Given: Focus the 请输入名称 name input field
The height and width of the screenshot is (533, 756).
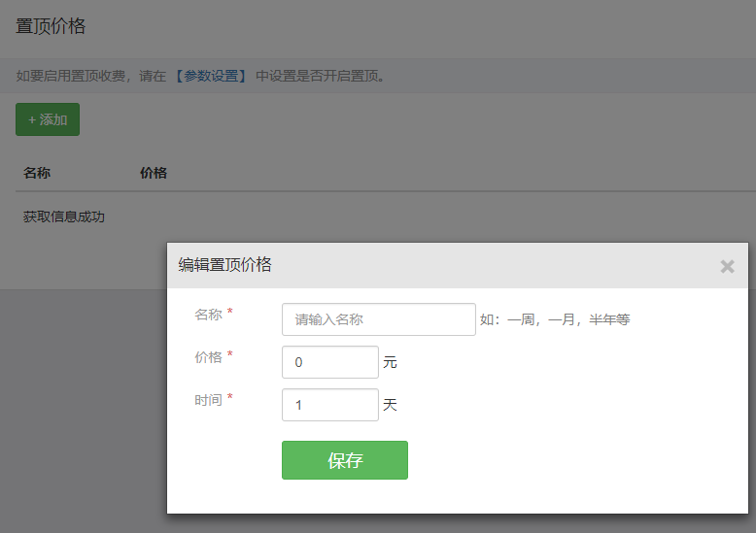Looking at the screenshot, I should (378, 319).
